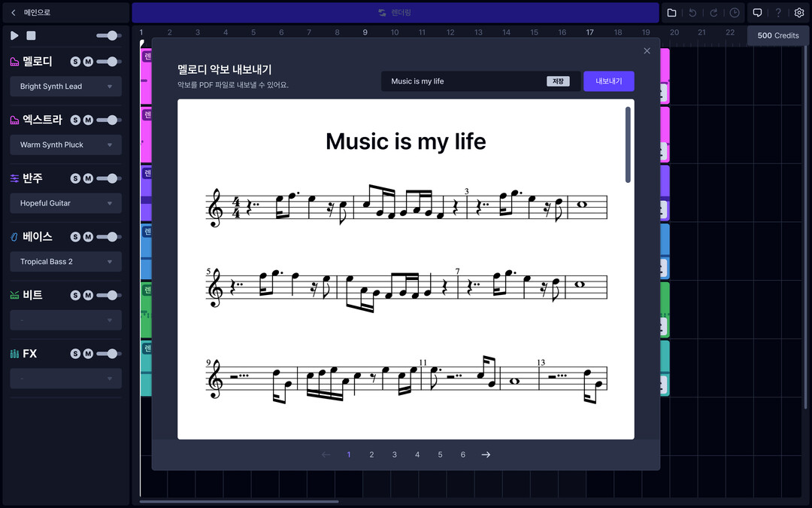Mute the 반주 track
812x508 pixels.
88,178
